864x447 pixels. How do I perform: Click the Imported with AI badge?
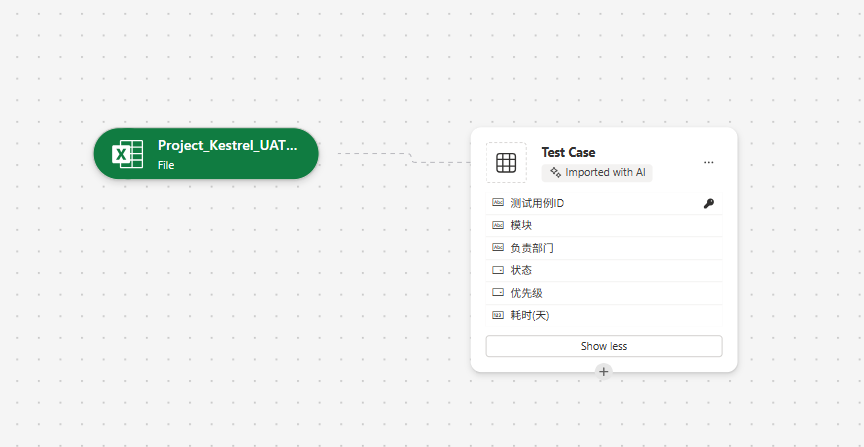tap(597, 173)
